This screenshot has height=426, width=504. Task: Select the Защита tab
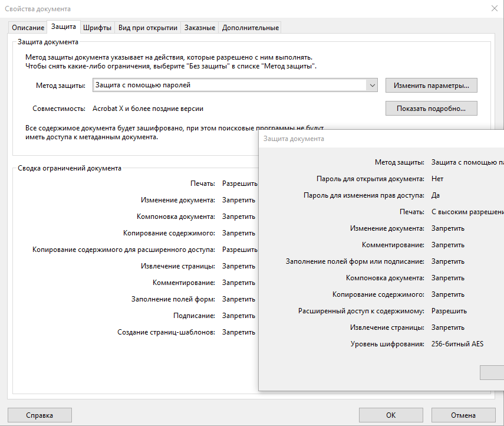point(63,27)
